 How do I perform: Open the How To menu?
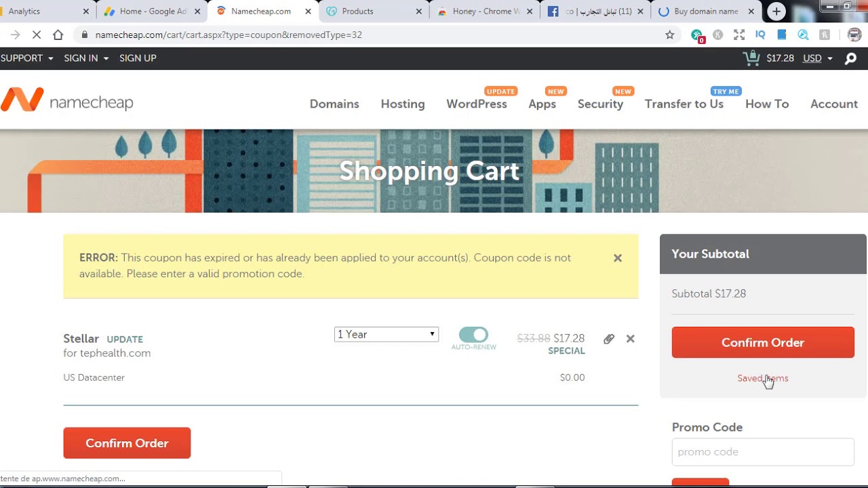coord(767,104)
